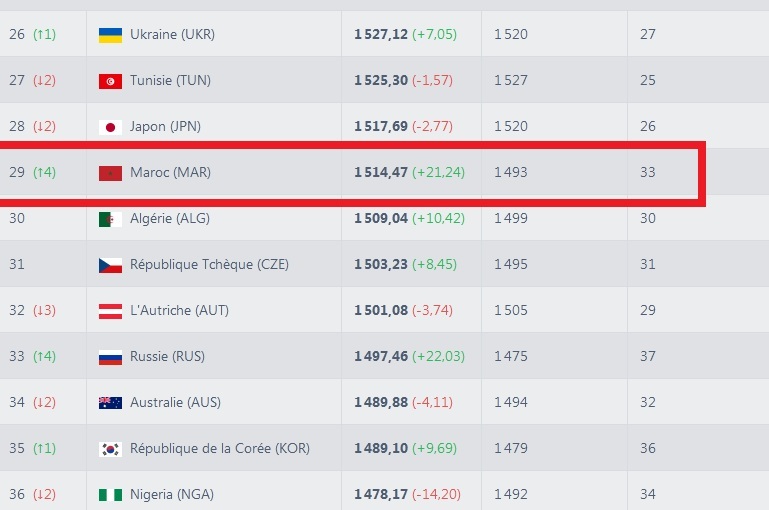Click the Russia flag icon
Viewport: 769px width, 510px height.
click(110, 357)
